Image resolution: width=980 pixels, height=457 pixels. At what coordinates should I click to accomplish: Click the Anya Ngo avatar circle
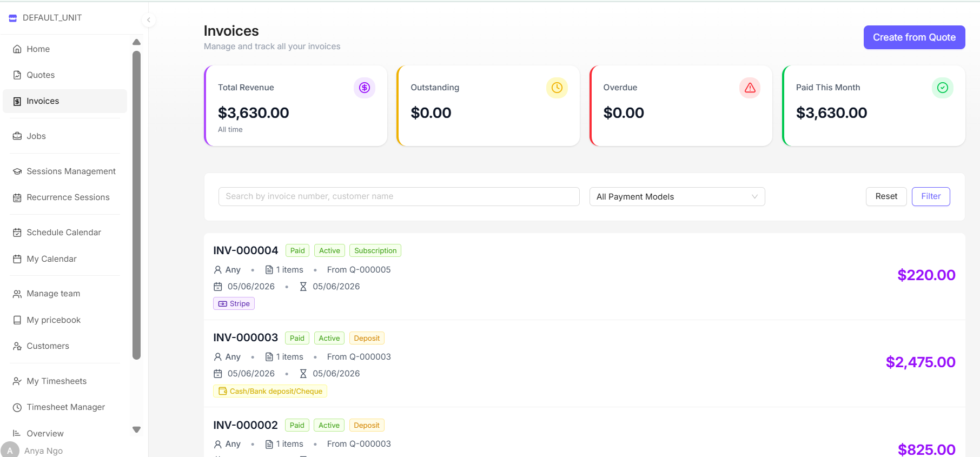tap(10, 450)
